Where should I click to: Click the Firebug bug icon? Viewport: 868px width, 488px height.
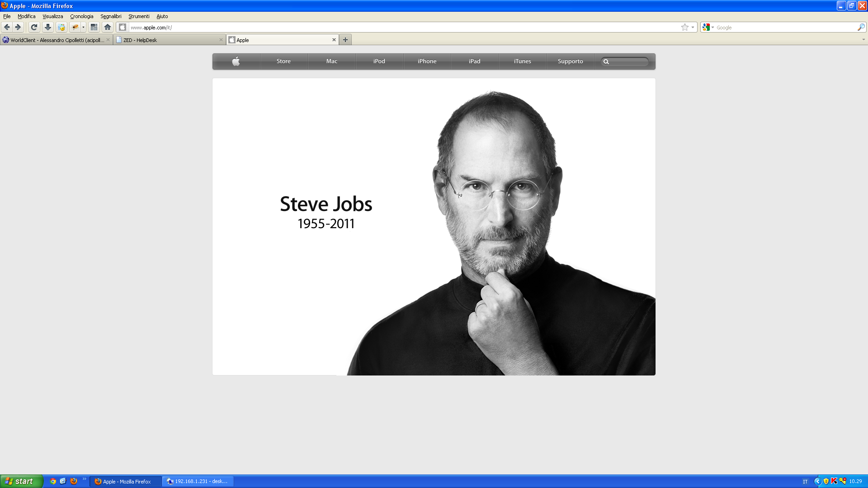[x=75, y=27]
